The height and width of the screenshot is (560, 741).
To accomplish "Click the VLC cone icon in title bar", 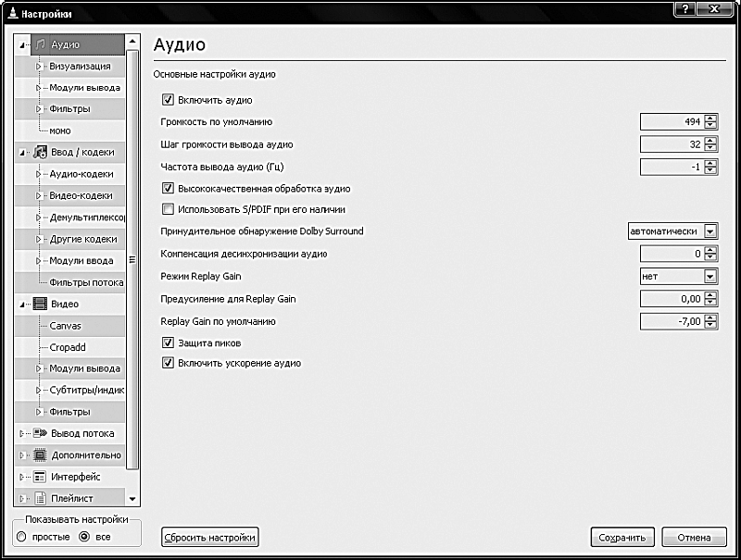I will (13, 13).
